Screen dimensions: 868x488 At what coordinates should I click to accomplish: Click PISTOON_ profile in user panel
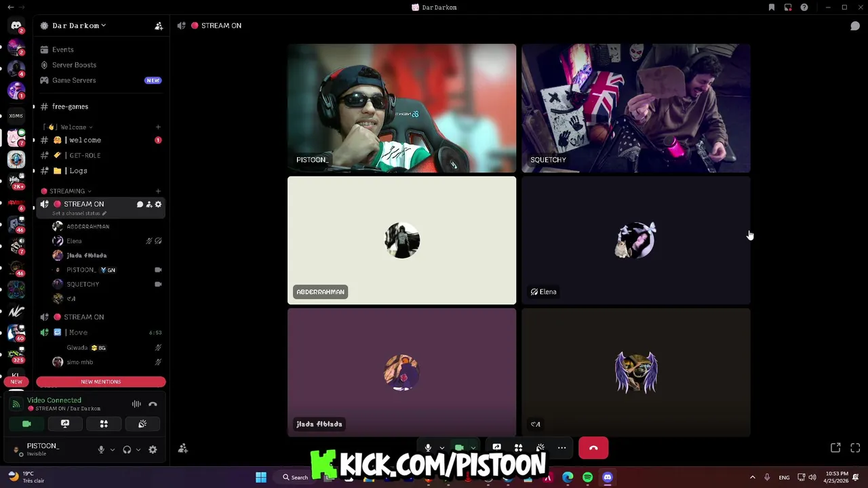pyautogui.click(x=43, y=449)
